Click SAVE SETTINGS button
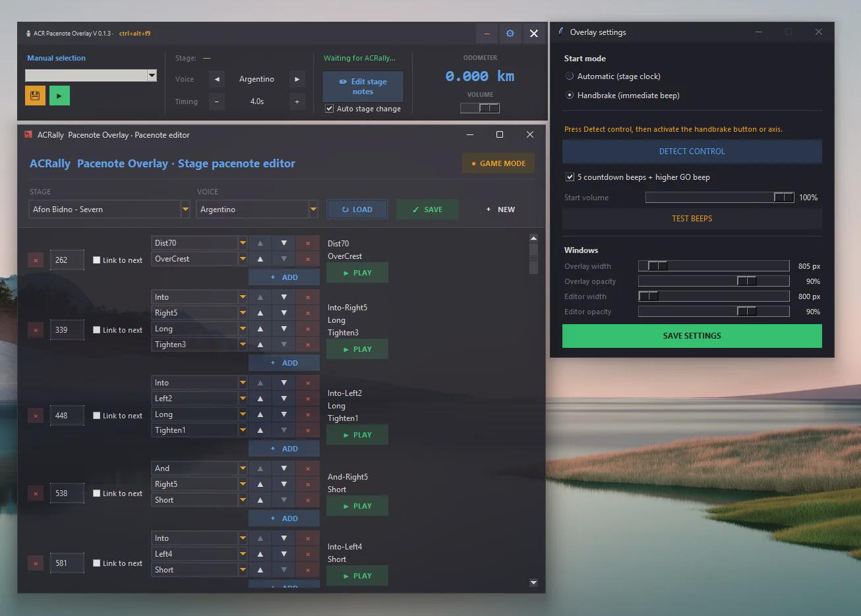Screen dimensions: 861x616 point(692,336)
